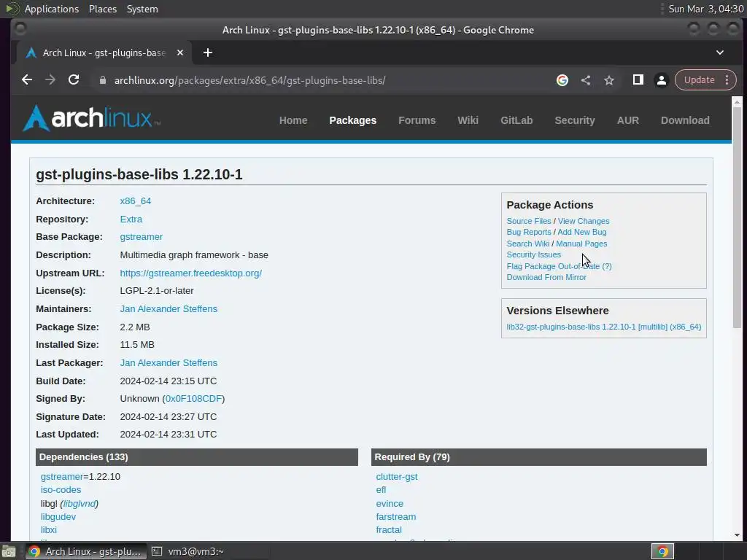This screenshot has height=560, width=747.
Task: Expand the tab search dropdown arrow
Action: click(x=720, y=52)
